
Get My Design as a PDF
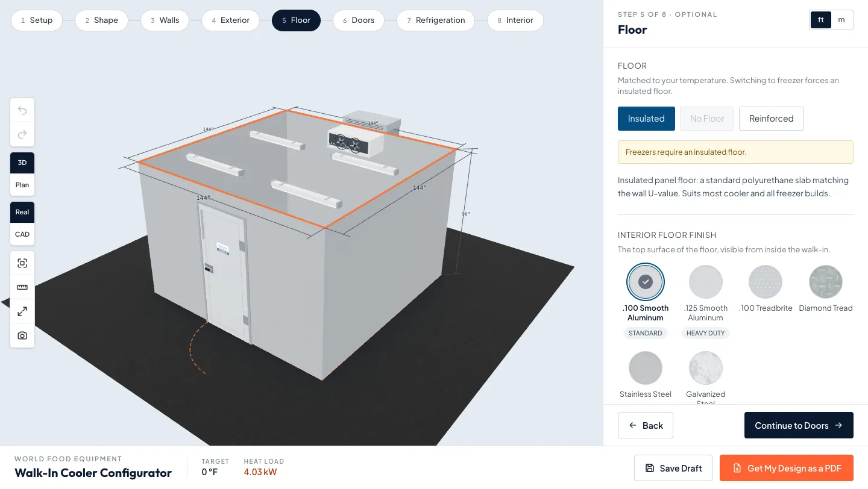787,468
